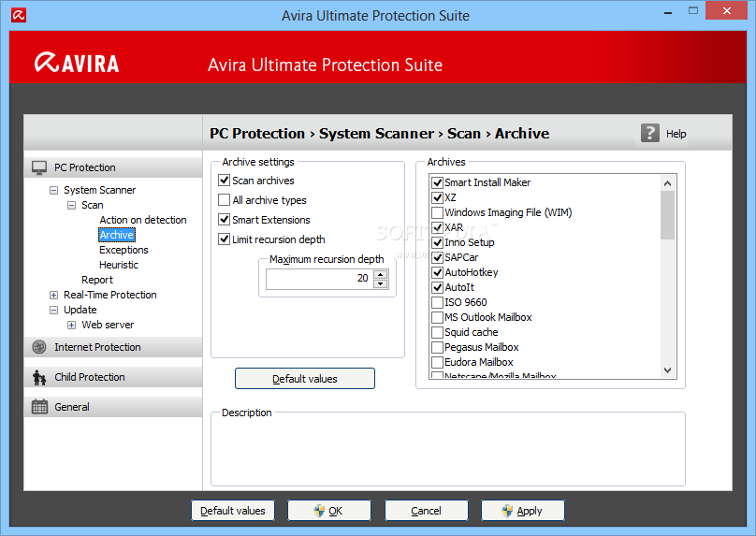Expand the Real-Time Protection node
This screenshot has height=536, width=756.
point(53,295)
